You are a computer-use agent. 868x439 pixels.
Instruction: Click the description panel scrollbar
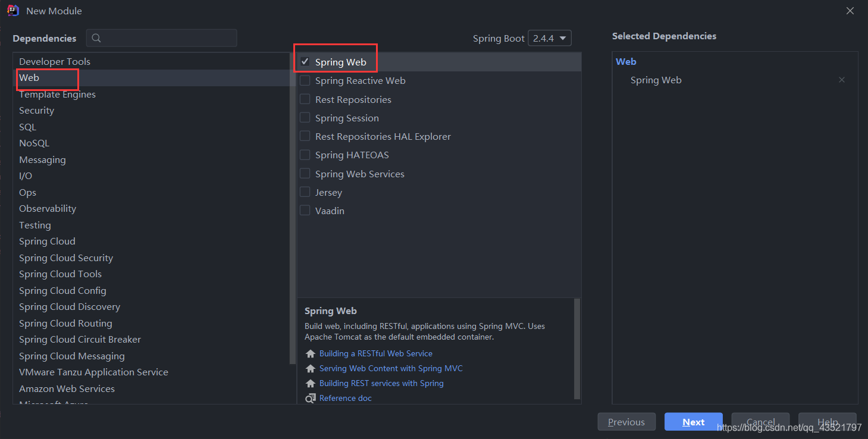[x=577, y=349]
